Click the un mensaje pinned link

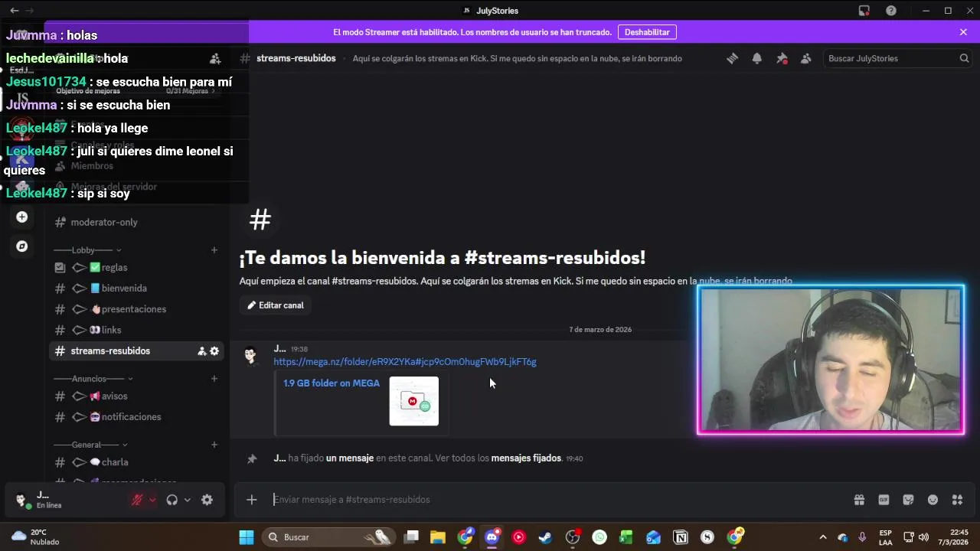350,458
